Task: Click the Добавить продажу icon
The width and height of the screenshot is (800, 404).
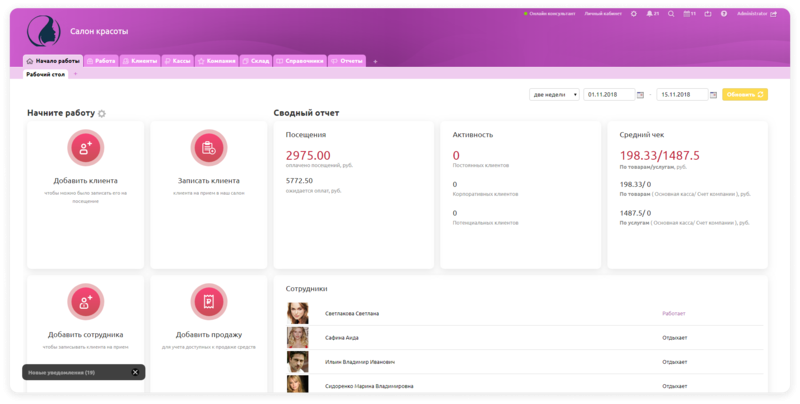Action: click(x=208, y=301)
